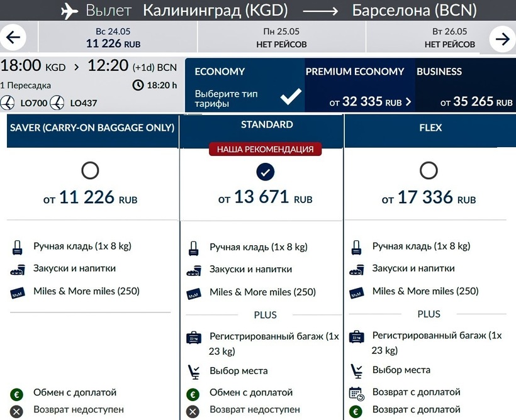Click the registered baggage suitcase icon under Standard
The height and width of the screenshot is (420, 516).
coord(194,338)
